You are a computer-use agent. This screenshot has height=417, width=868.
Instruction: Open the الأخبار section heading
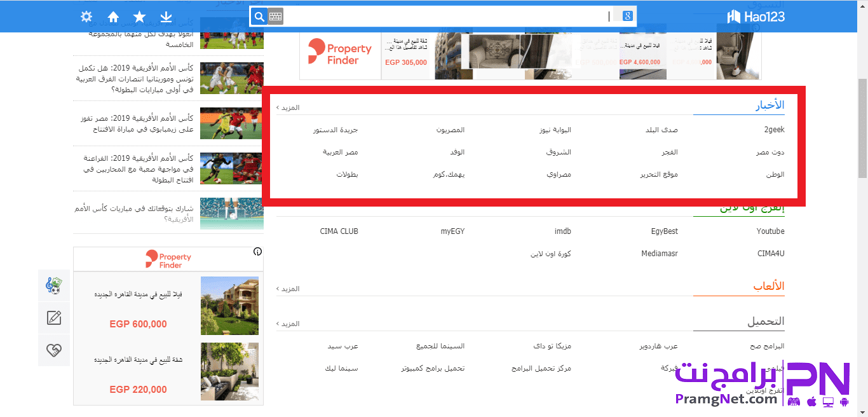[x=770, y=106]
